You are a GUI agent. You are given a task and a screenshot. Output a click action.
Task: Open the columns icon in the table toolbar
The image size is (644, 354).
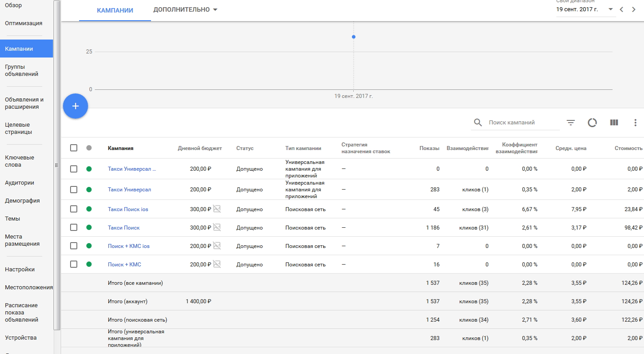pos(614,123)
